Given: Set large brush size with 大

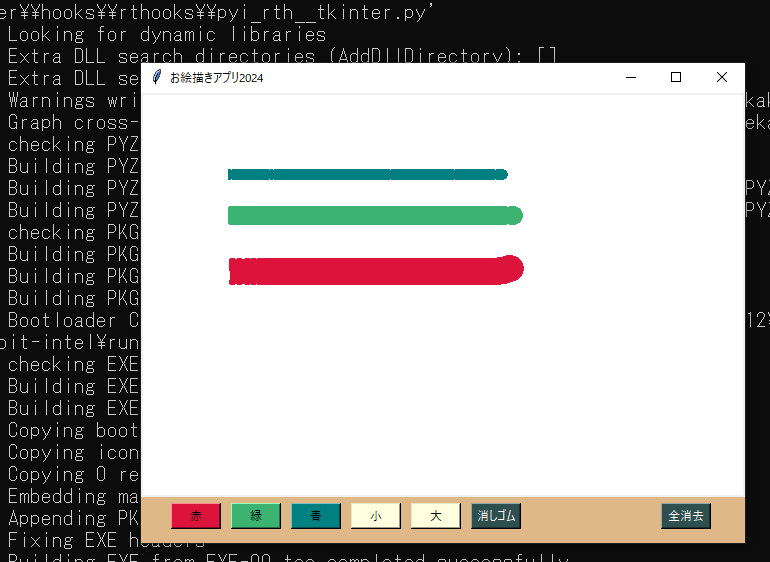Looking at the screenshot, I should pos(436,516).
